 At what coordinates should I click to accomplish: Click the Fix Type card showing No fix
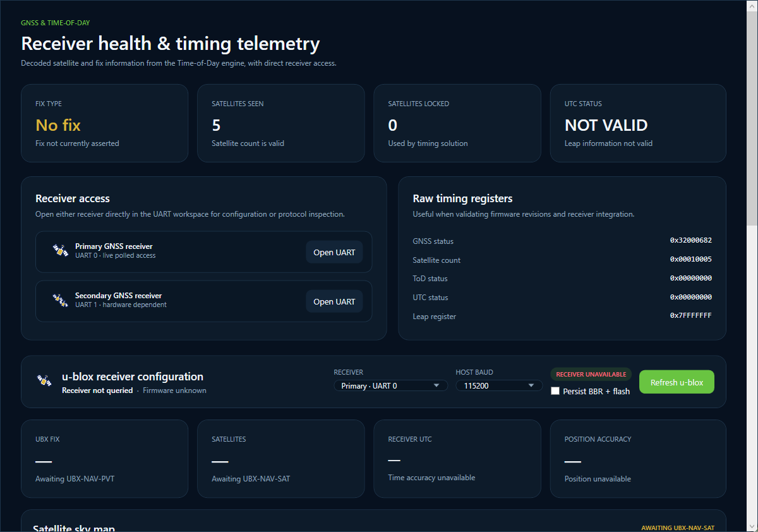[x=104, y=123]
